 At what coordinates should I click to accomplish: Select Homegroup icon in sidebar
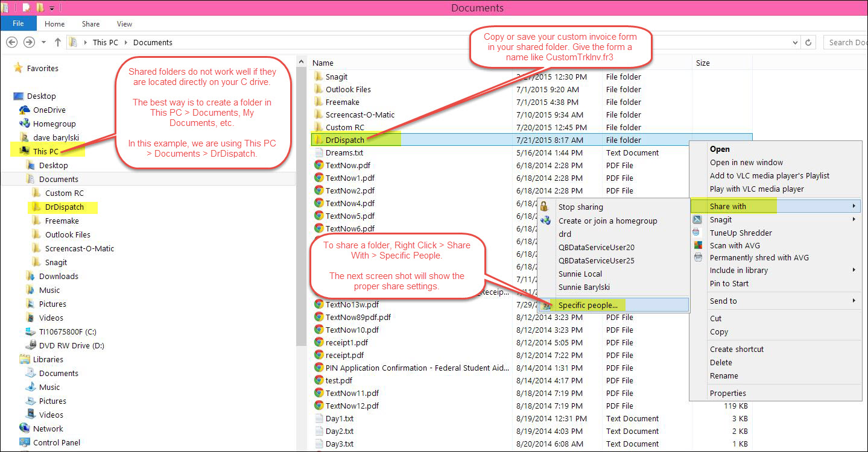coord(25,124)
